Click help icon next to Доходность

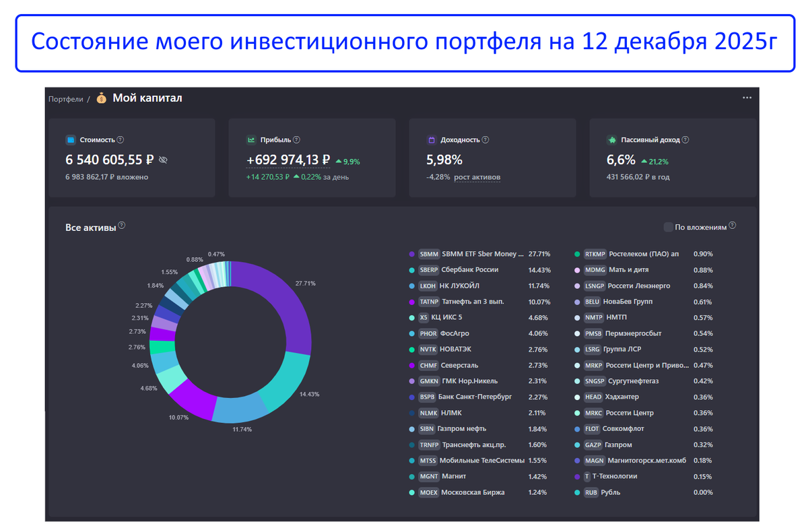point(485,140)
